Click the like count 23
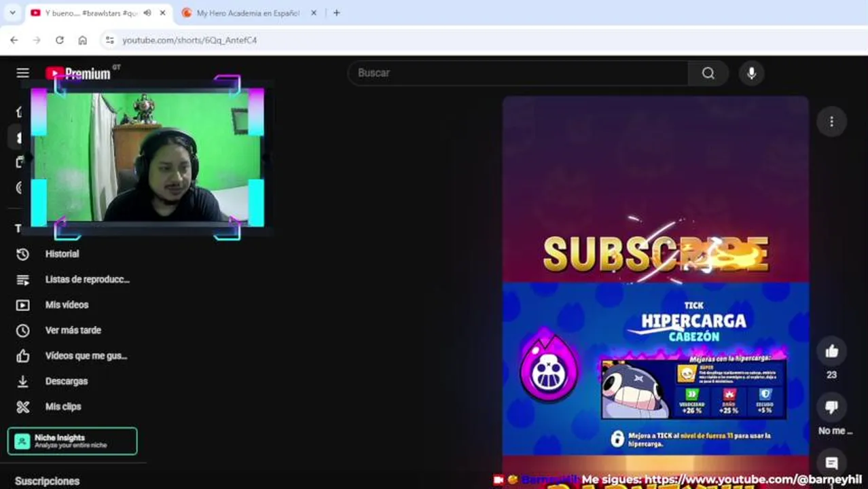Image resolution: width=868 pixels, height=489 pixels. click(x=831, y=375)
